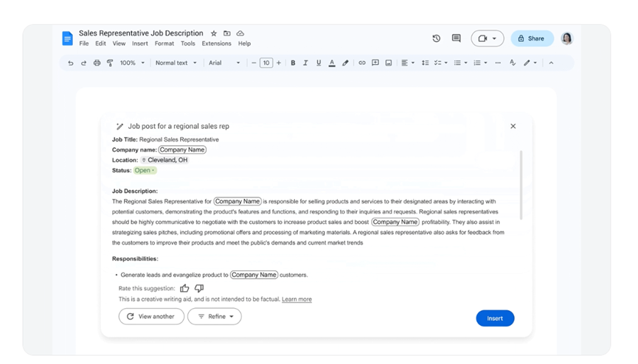
Task: Open the Learn more link
Action: 297,299
